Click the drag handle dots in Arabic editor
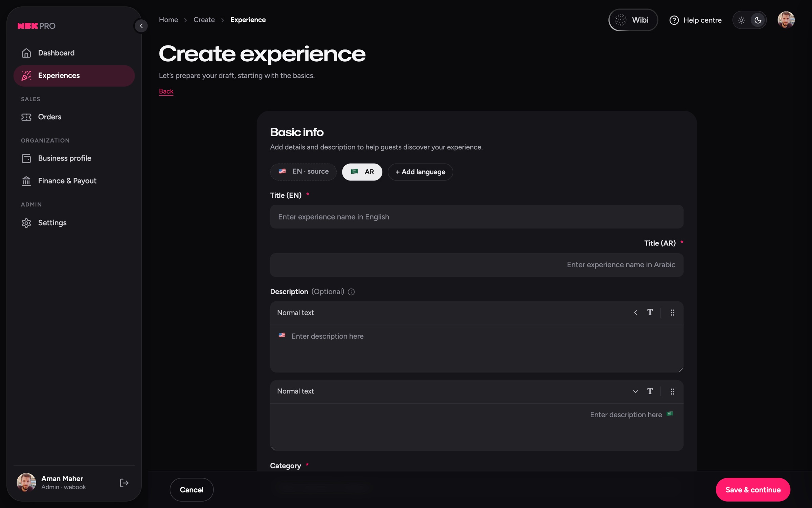This screenshot has height=508, width=812. (x=672, y=391)
